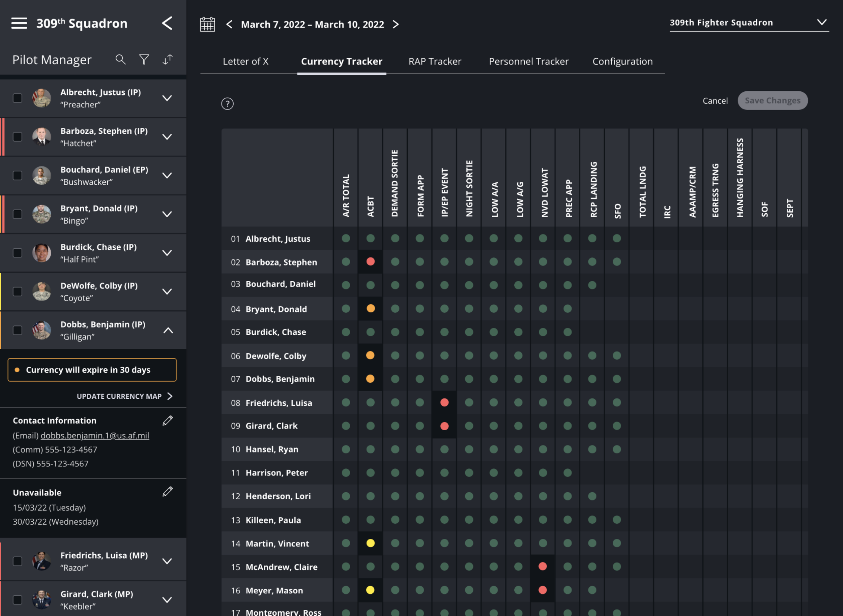Collapse the Dobbs, Benjamin pilot details
Image resolution: width=843 pixels, height=616 pixels.
coord(168,330)
